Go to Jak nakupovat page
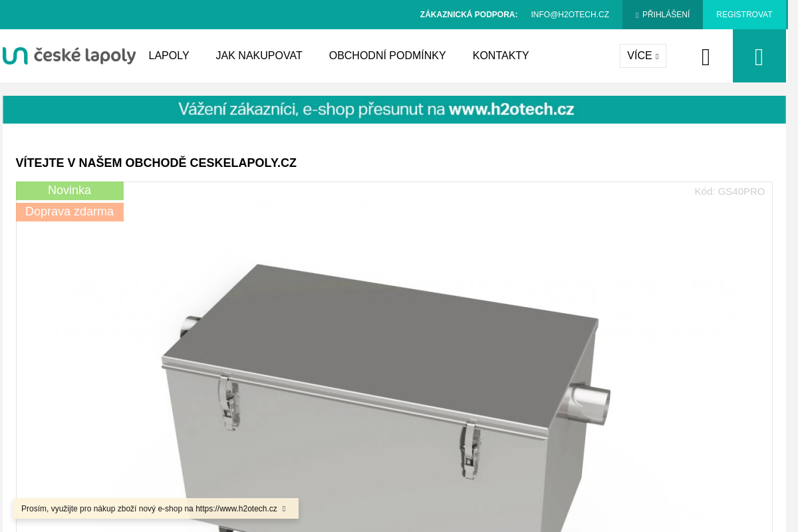798x532 pixels. pos(259,56)
